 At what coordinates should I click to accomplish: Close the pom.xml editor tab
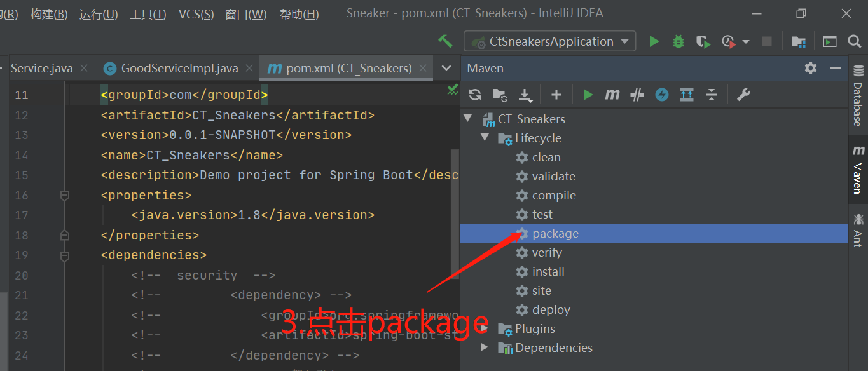click(x=424, y=68)
